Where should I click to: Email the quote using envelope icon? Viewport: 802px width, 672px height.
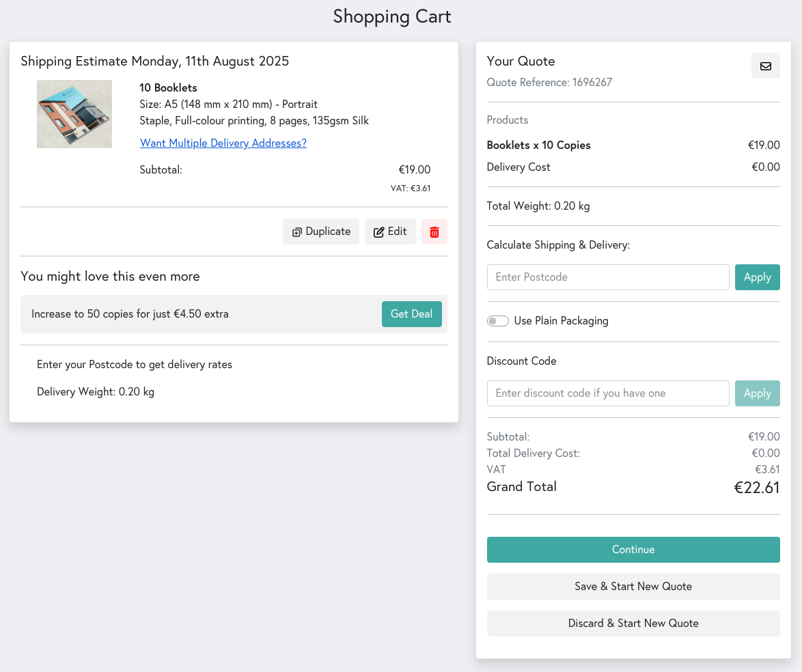point(765,66)
